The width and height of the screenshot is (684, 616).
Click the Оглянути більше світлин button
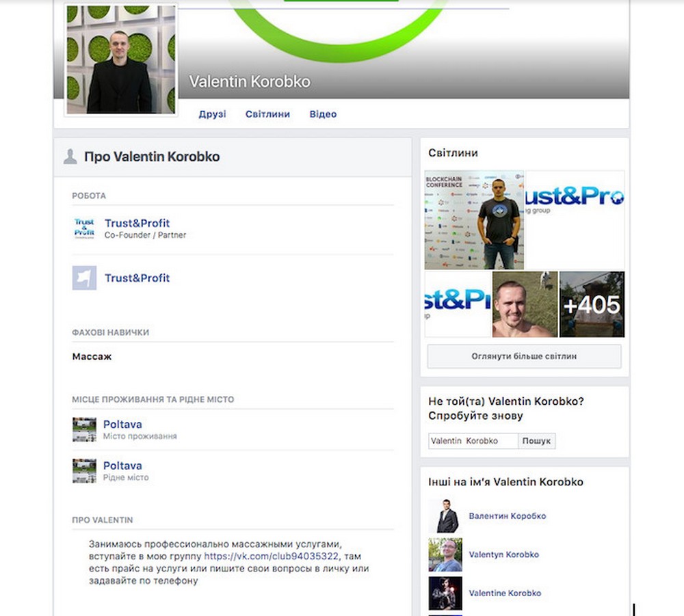point(525,356)
